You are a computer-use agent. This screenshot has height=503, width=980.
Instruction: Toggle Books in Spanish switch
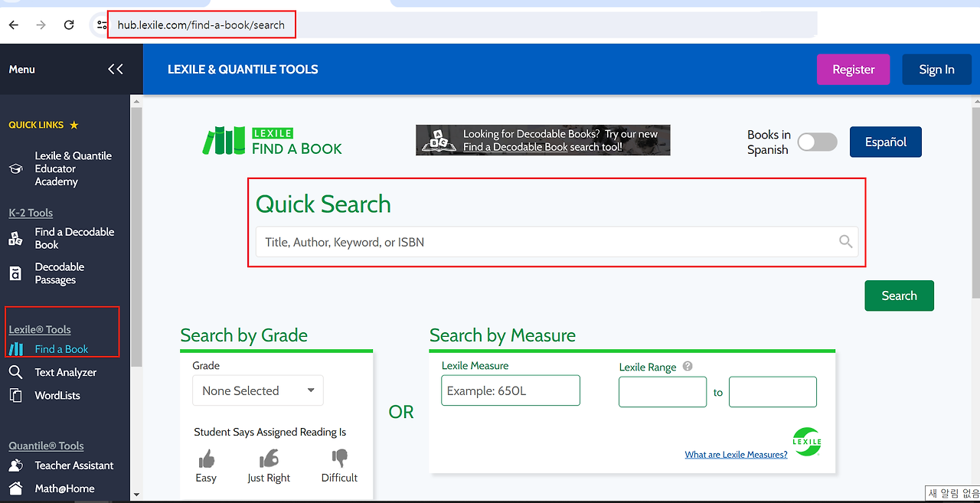coord(818,142)
